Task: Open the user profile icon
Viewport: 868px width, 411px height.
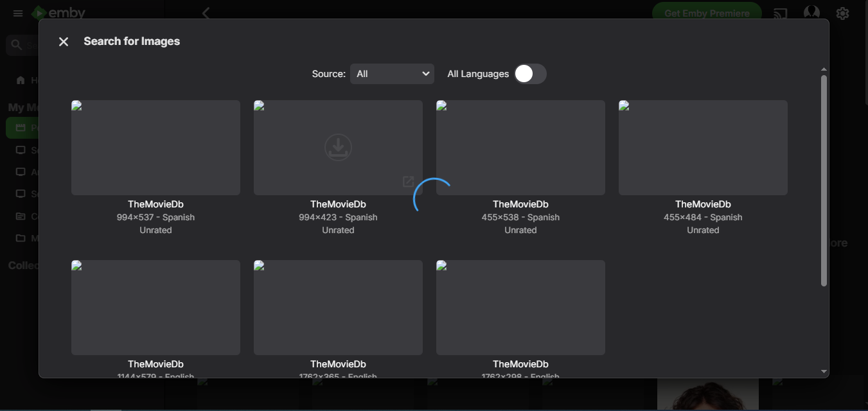Action: click(x=811, y=13)
